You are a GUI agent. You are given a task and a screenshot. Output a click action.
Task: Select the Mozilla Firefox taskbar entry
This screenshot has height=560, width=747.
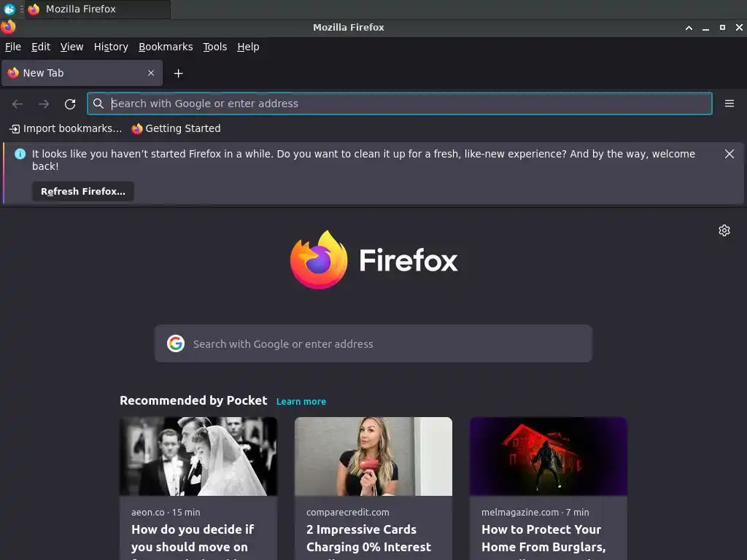(98, 9)
